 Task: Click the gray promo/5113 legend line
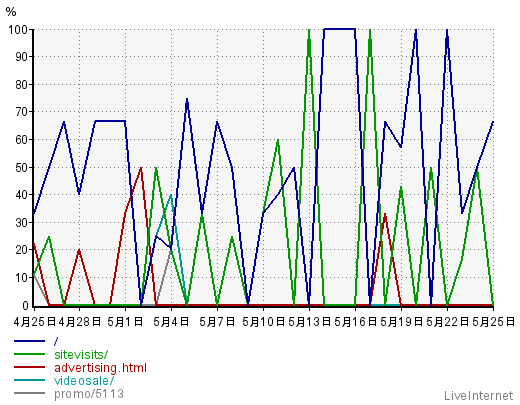click(x=29, y=393)
